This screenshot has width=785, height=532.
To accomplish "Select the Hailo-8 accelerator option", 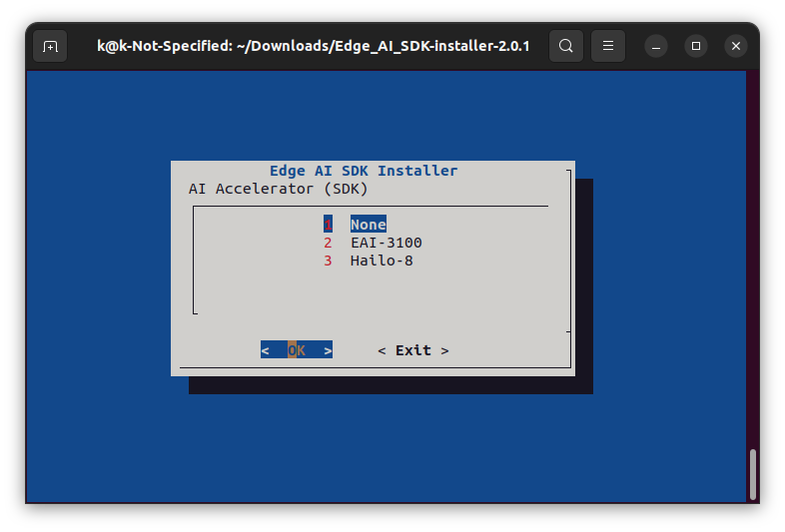I will tap(368, 261).
